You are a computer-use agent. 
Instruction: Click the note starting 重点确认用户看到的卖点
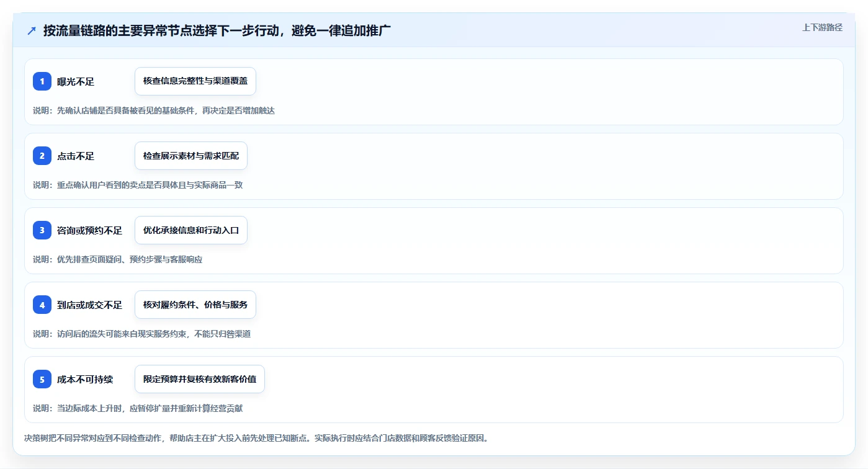pyautogui.click(x=138, y=185)
